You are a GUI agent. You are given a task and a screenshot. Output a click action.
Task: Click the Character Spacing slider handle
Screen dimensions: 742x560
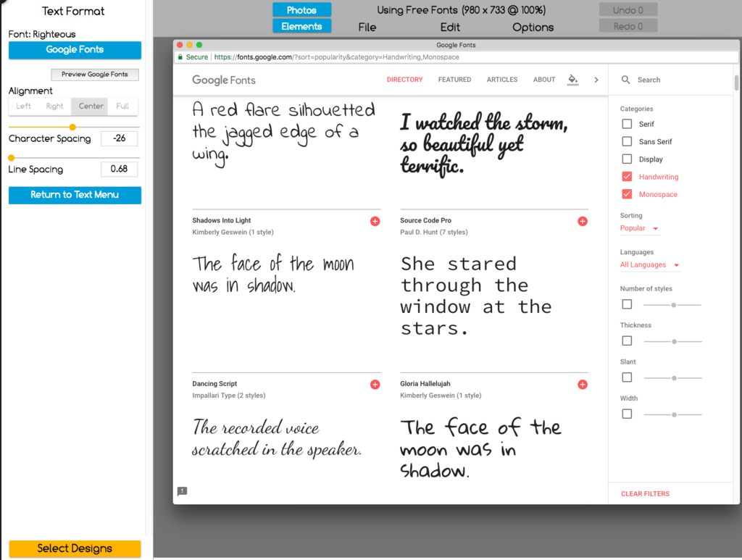tap(72, 128)
